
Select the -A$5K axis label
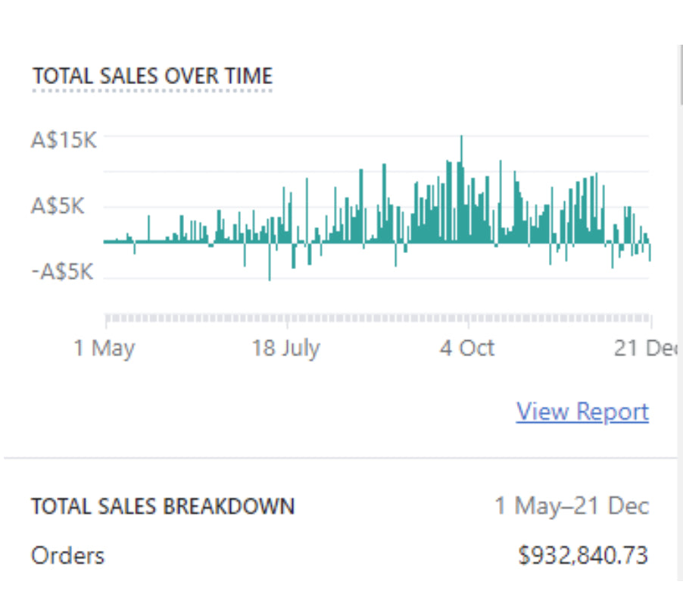[x=63, y=271]
